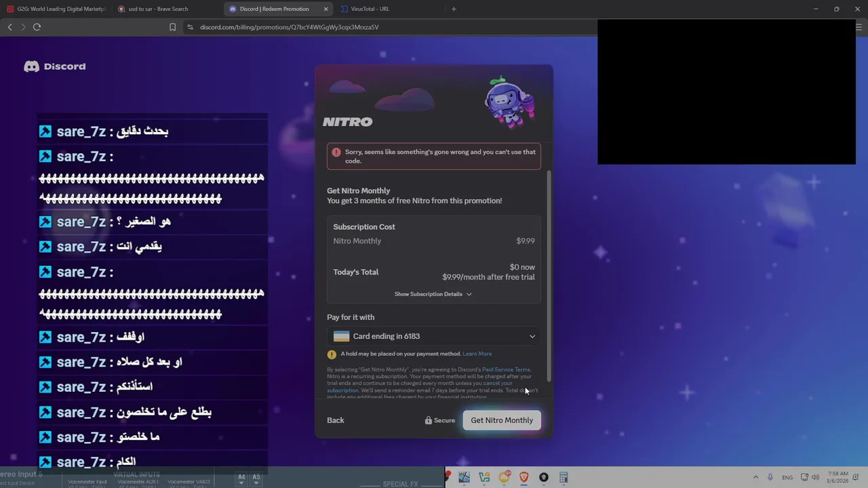
Task: Open the cancel your subscription link
Action: 498,383
